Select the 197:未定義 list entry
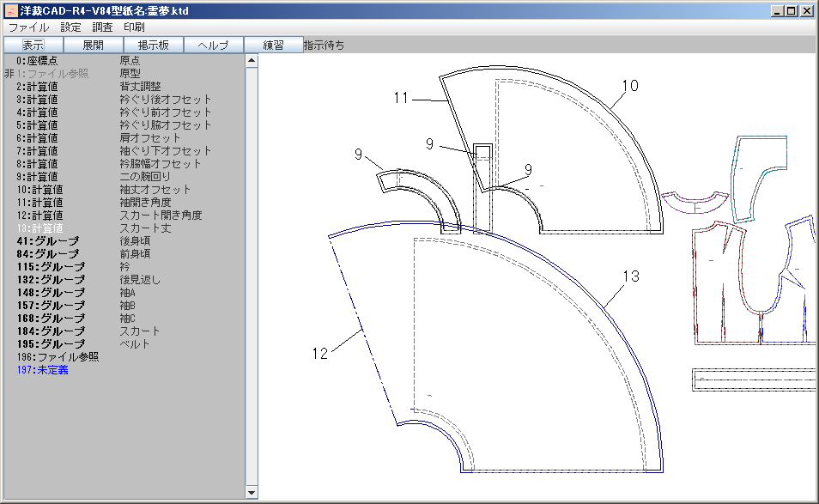The width and height of the screenshot is (819, 504). point(42,370)
